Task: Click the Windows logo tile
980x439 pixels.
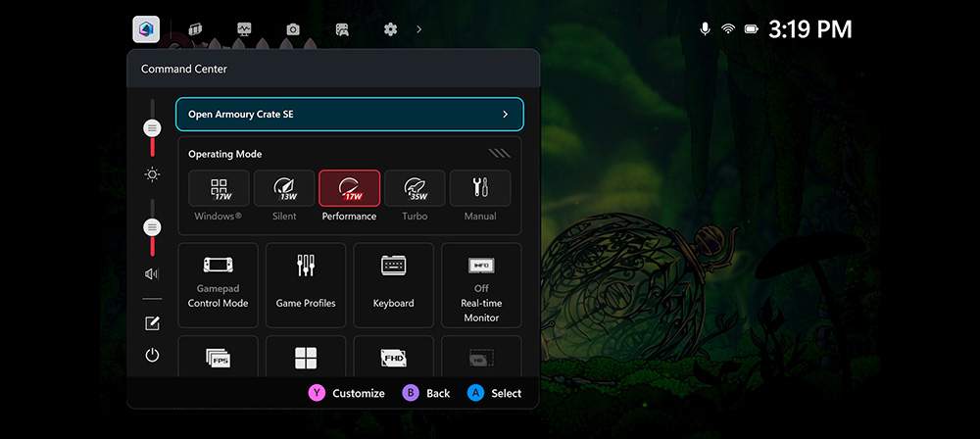Action: tap(306, 357)
